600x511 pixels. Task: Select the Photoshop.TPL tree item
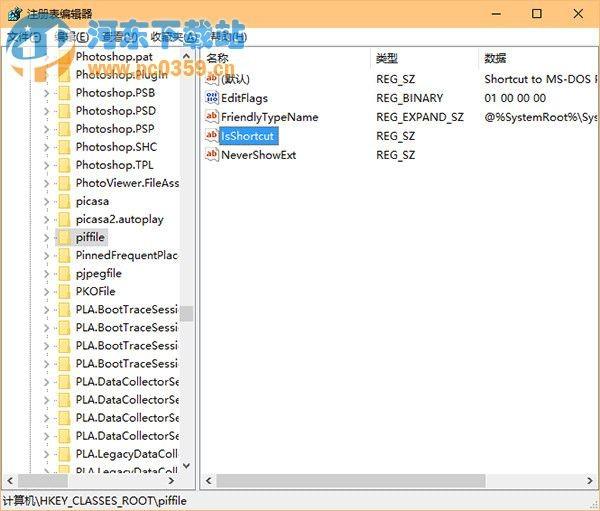coord(114,165)
